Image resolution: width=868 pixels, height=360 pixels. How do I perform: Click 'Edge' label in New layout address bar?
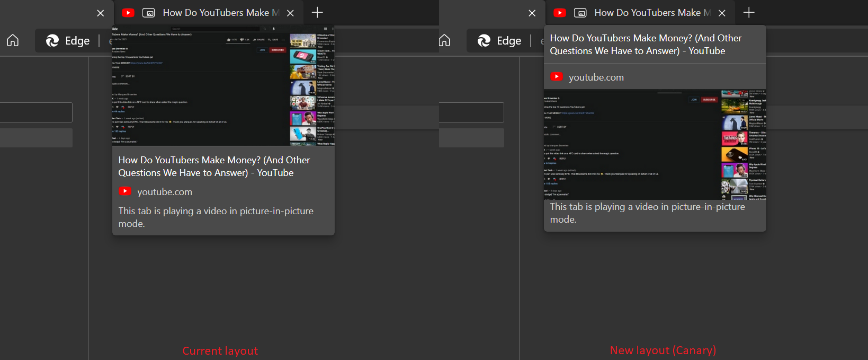pyautogui.click(x=509, y=41)
